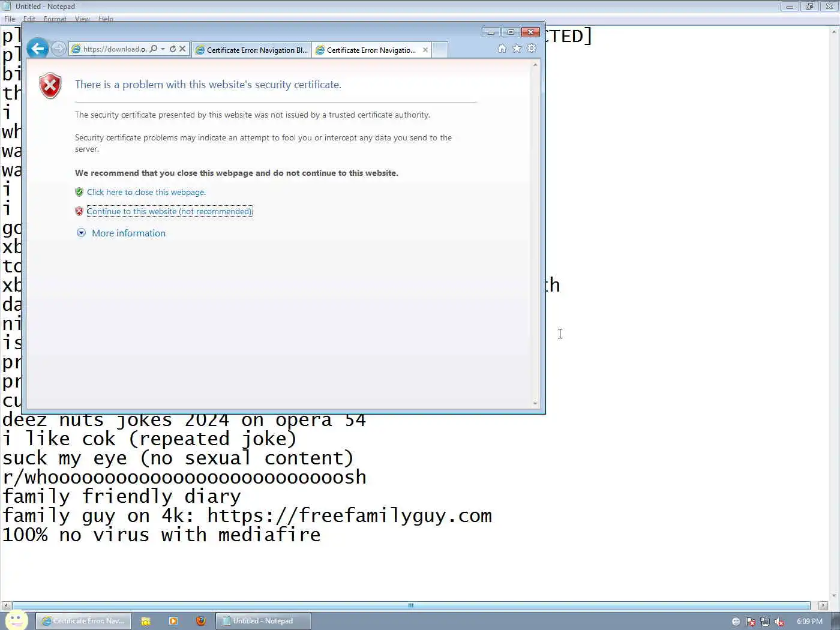Refresh the page with the reload icon
The height and width of the screenshot is (630, 840).
173,49
